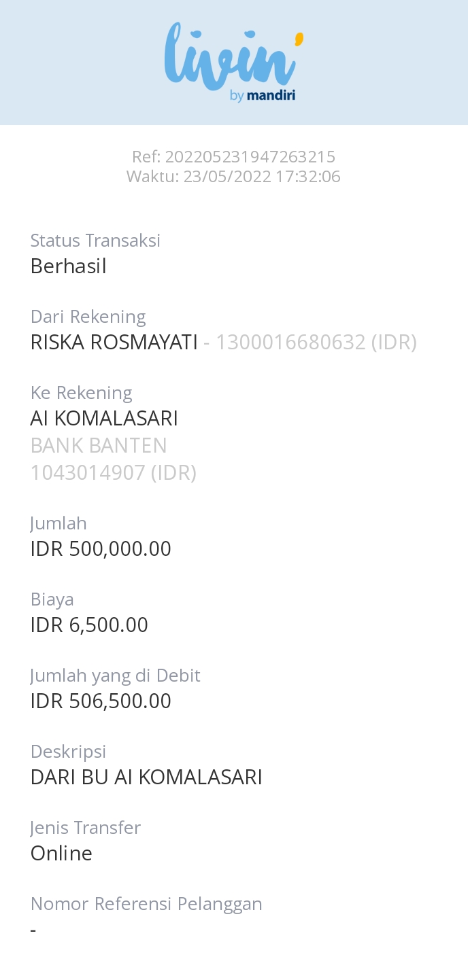Image resolution: width=468 pixels, height=980 pixels.
Task: Tap the Livin' by Mandiri logo
Action: point(233,63)
